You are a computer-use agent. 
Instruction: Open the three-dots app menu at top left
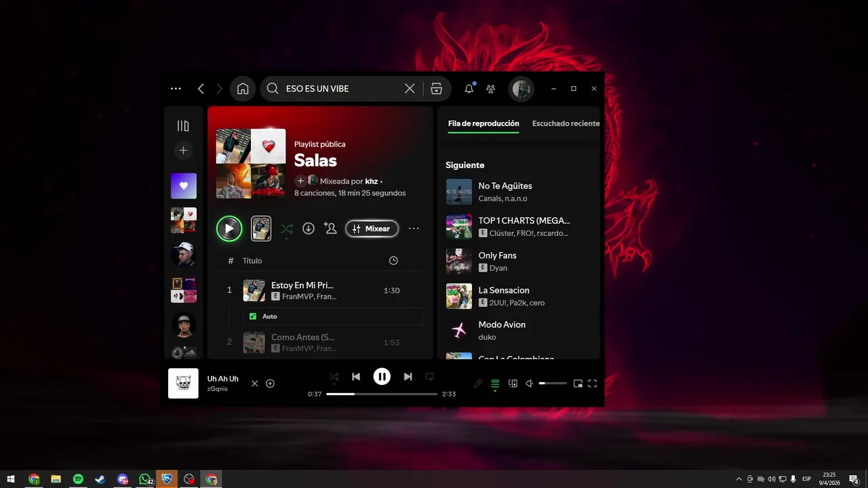(x=176, y=89)
